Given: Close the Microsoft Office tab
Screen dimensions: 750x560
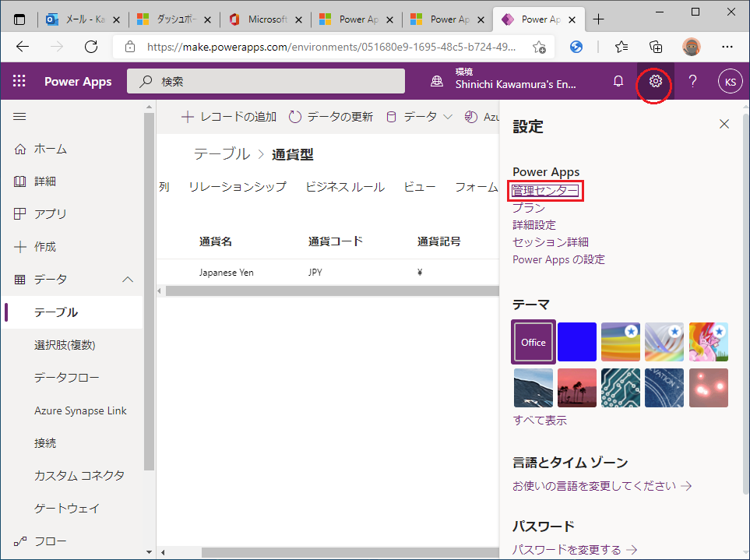Looking at the screenshot, I should [x=298, y=19].
